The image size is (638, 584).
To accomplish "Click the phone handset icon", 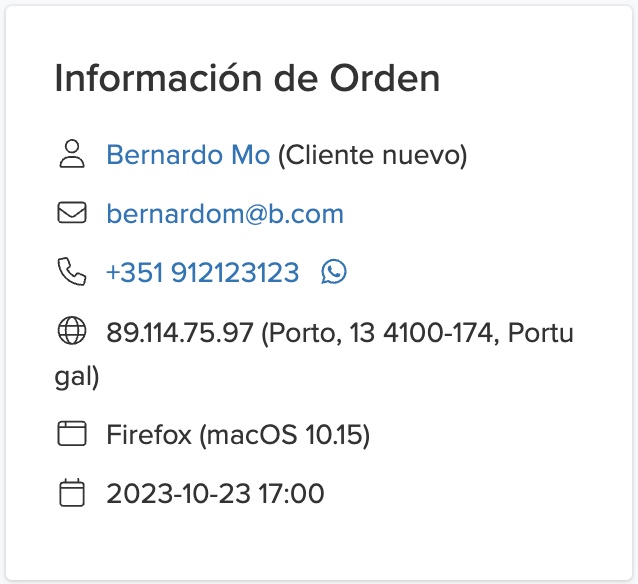I will (71, 272).
